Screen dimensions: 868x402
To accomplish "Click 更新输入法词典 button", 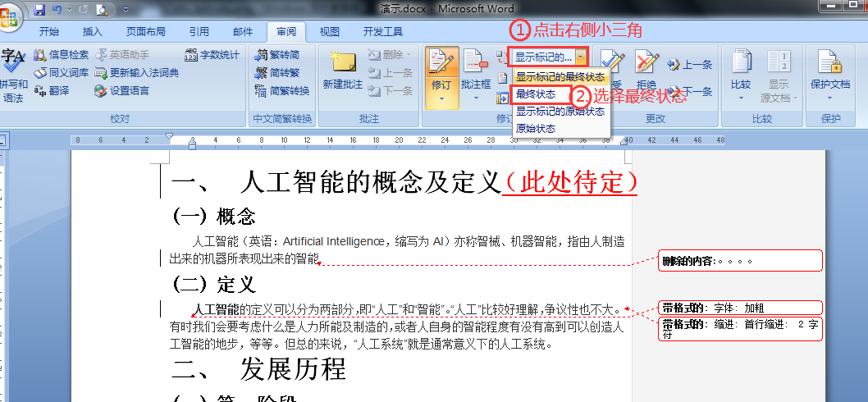I will 137,72.
